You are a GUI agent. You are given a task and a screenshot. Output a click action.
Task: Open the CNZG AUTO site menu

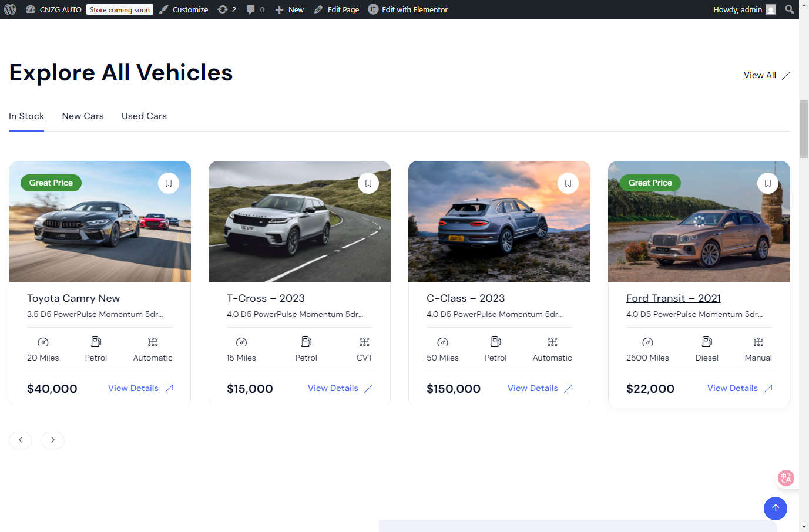[53, 9]
